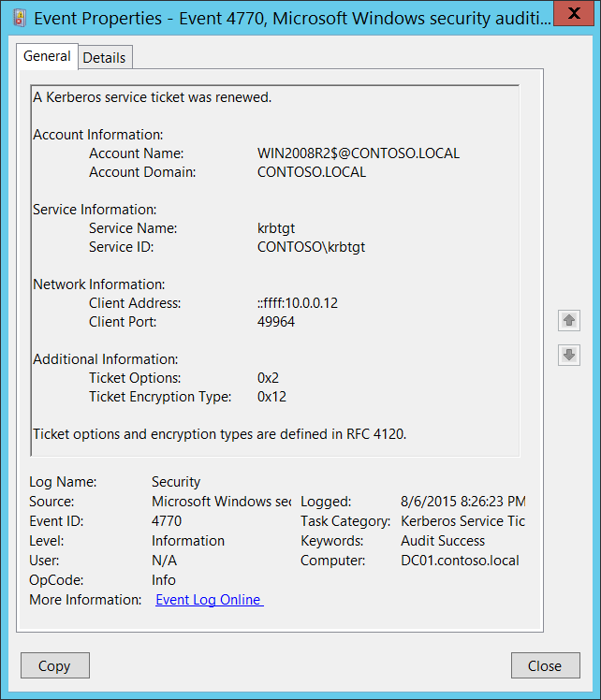This screenshot has width=601, height=700.
Task: Click the Close button at bottom right
Action: [545, 665]
